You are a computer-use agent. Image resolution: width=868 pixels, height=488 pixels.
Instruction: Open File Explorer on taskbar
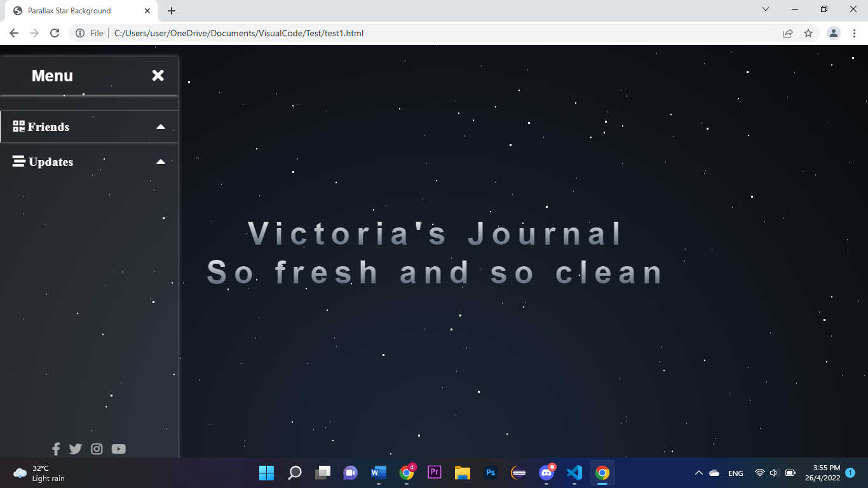[x=463, y=473]
